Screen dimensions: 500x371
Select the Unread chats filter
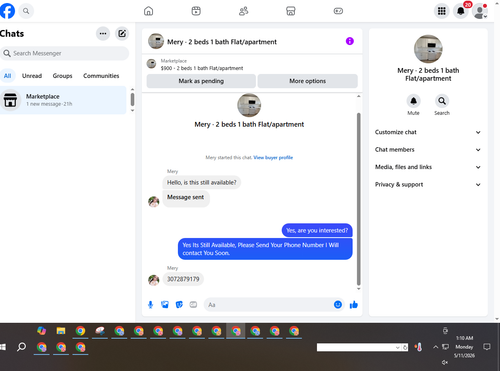32,76
